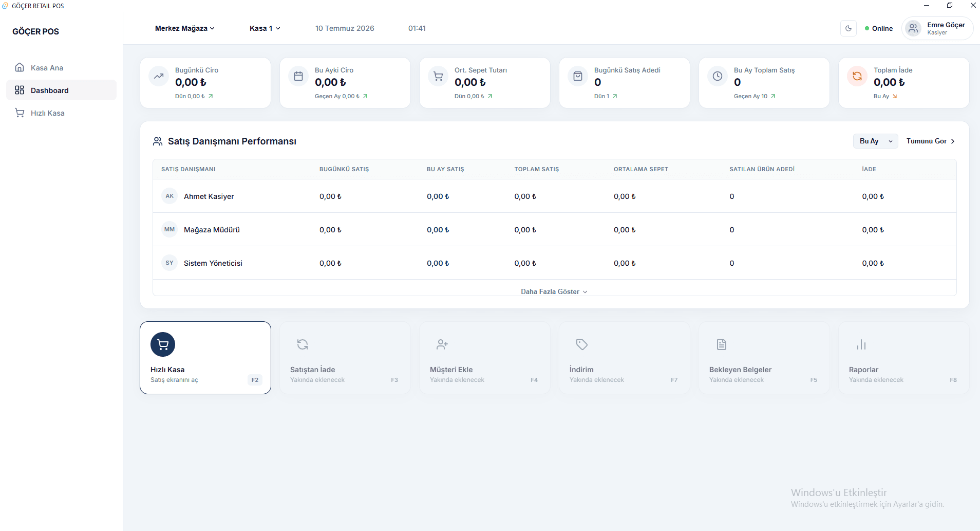
Task: Click the Hızlı Kasa cart icon in sidebar
Action: (20, 113)
